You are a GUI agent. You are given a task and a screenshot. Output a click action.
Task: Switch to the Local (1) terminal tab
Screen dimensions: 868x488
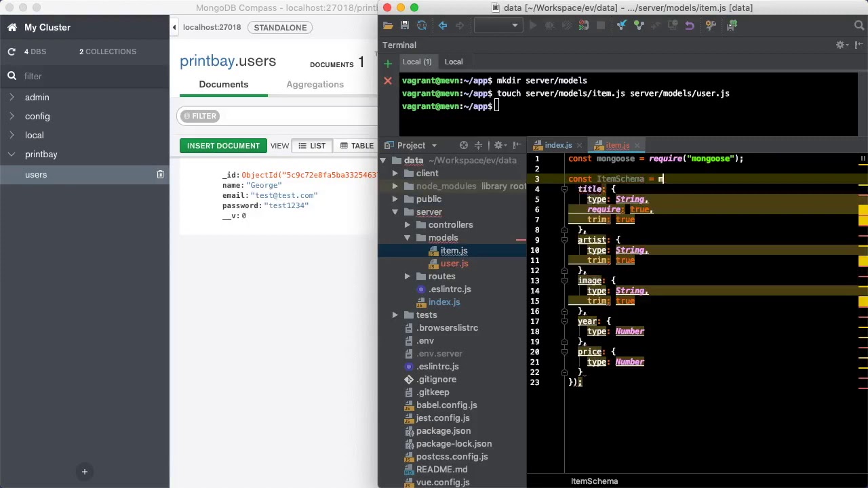click(x=417, y=62)
